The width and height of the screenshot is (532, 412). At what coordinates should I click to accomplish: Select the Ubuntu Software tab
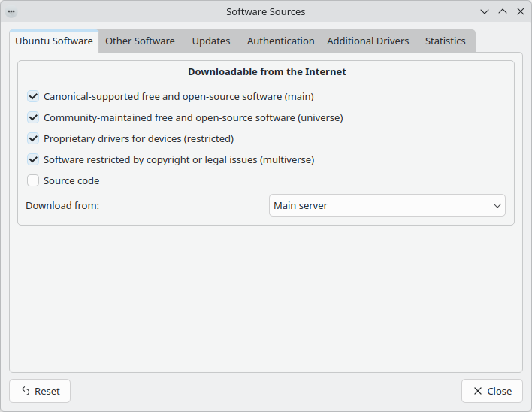(x=54, y=41)
